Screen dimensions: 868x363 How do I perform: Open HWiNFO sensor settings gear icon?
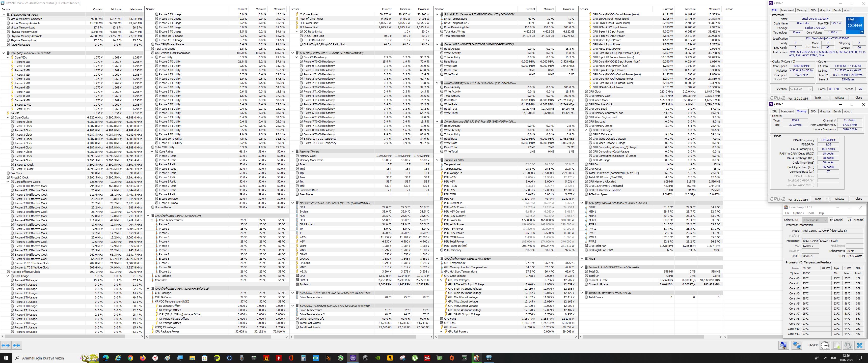click(x=848, y=345)
